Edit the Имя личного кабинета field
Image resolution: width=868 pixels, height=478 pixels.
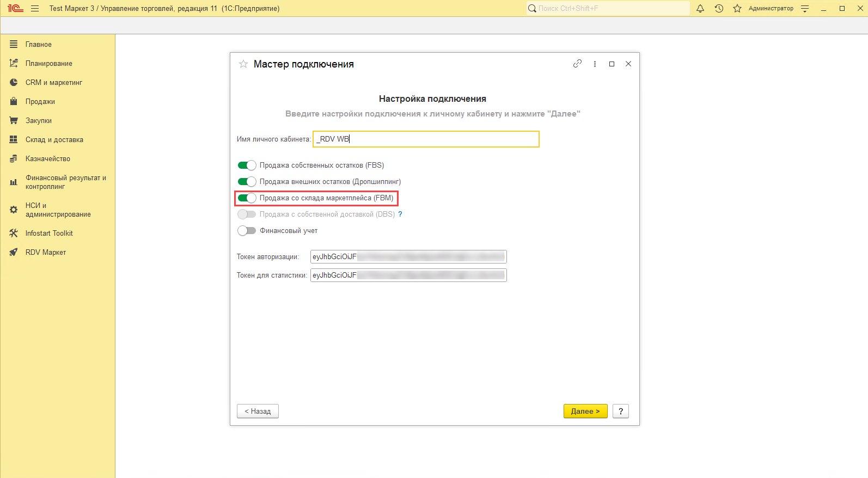(426, 139)
